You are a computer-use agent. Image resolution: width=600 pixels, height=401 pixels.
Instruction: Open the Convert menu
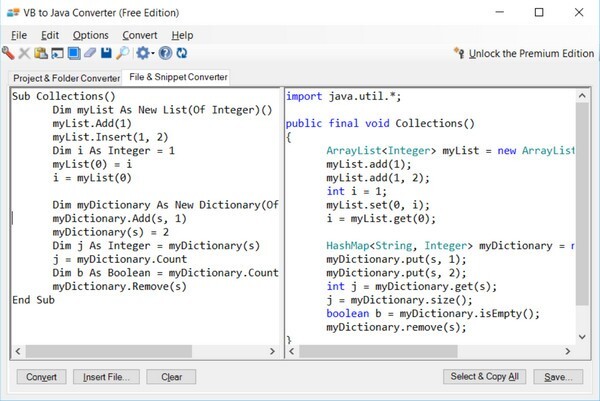[x=140, y=35]
